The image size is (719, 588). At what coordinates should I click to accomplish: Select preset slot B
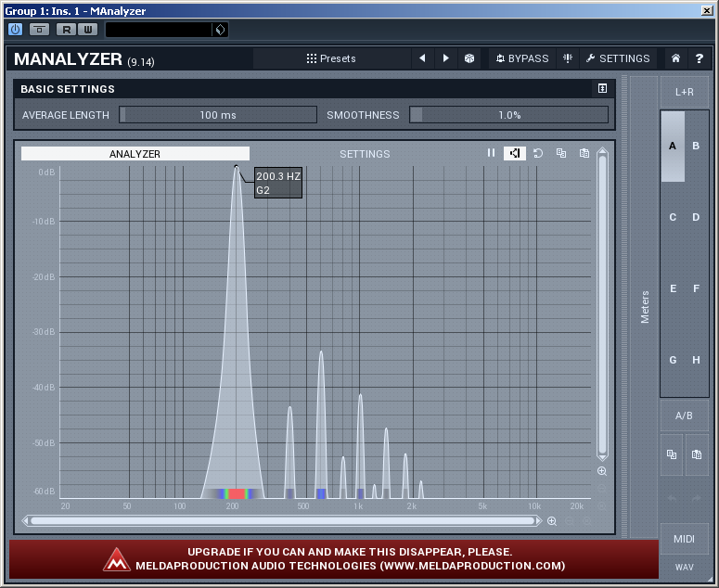click(696, 146)
